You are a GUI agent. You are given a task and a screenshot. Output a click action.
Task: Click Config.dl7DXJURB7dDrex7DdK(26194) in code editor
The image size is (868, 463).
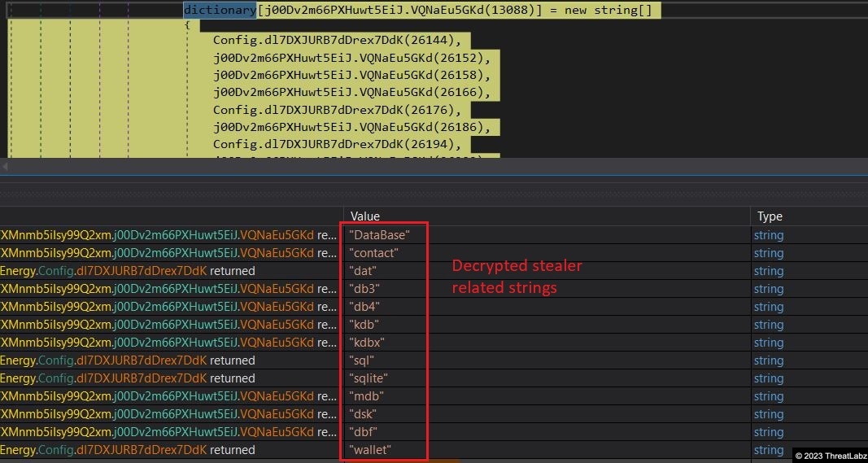(x=337, y=144)
